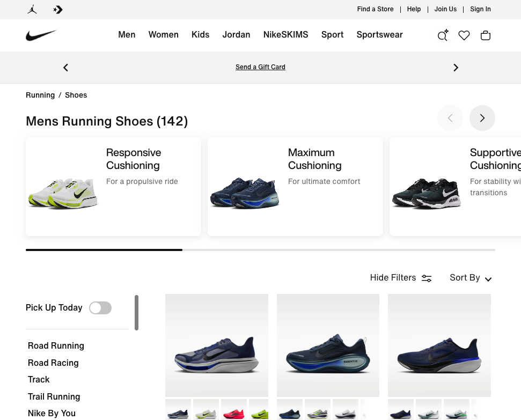The height and width of the screenshot is (420, 521).
Task: Select volt green colorway swatch of first product
Action: (259, 410)
